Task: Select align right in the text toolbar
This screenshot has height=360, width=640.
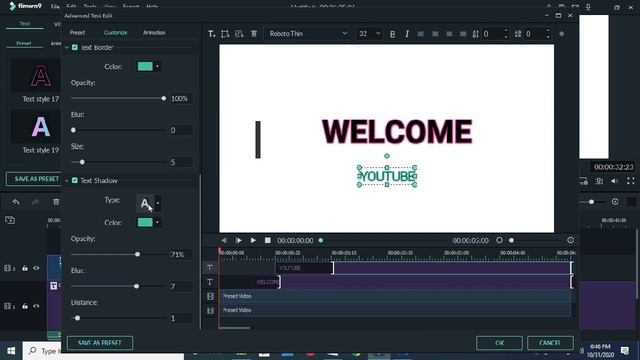Action: pos(449,34)
